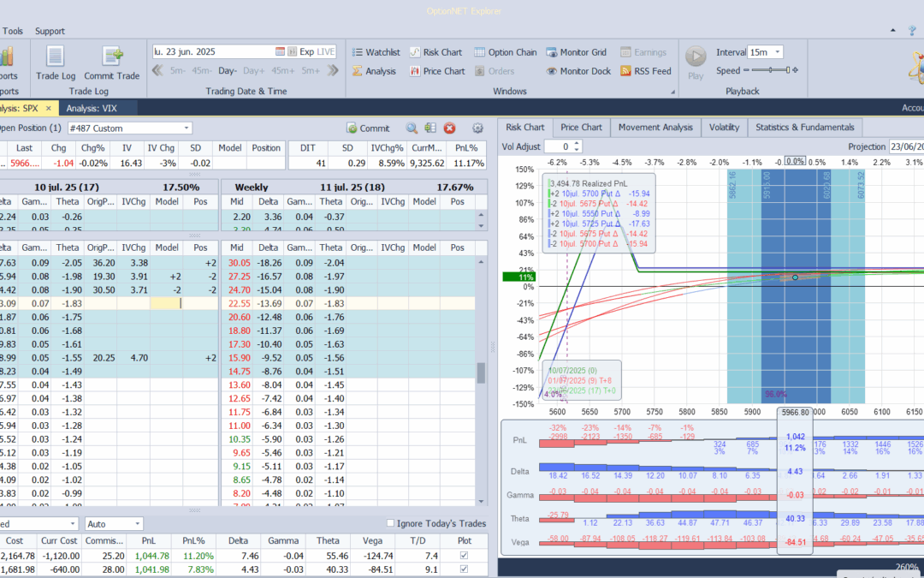Open the Option Chain window
This screenshot has height=578, width=924.
click(x=506, y=52)
